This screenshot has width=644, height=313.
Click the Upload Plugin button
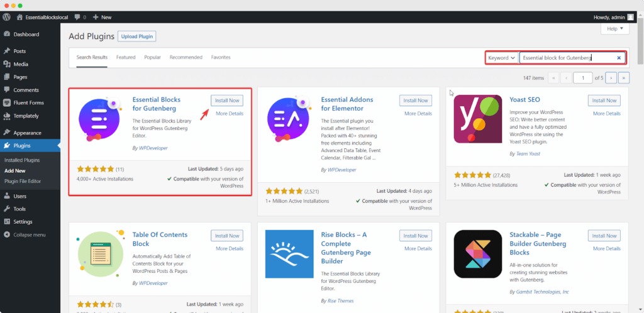[136, 36]
